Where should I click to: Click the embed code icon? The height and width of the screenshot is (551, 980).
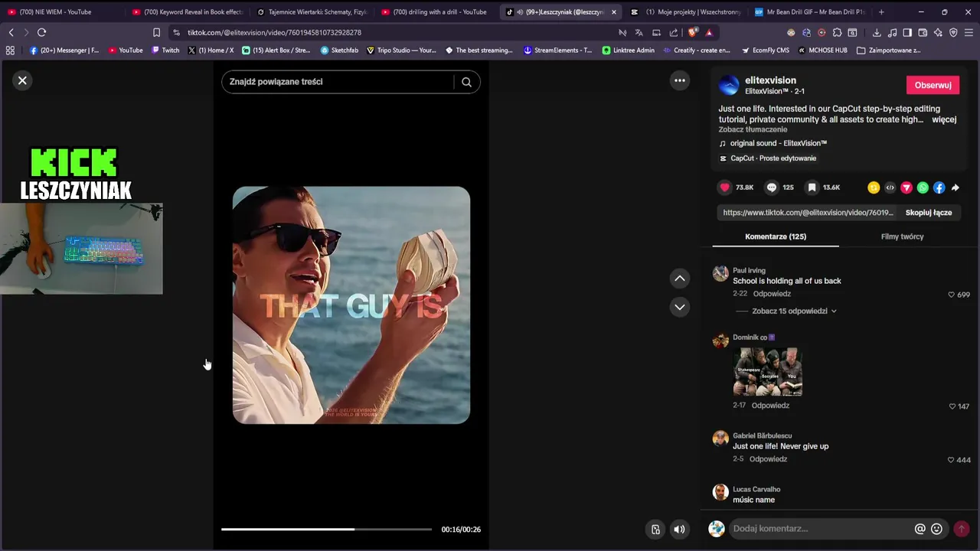point(890,187)
